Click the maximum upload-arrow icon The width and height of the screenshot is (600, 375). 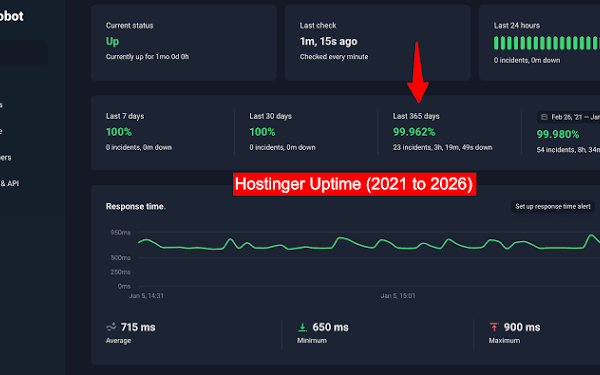click(x=494, y=327)
